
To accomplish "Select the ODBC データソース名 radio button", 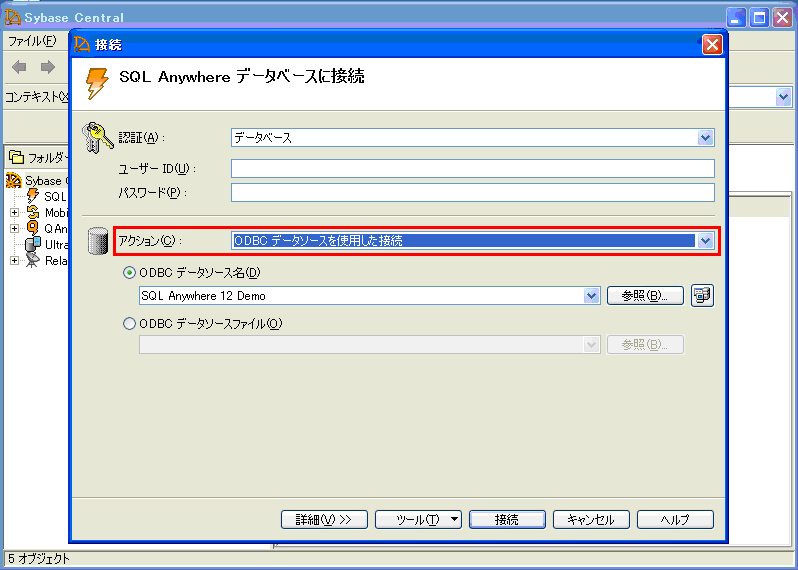I will pyautogui.click(x=128, y=273).
